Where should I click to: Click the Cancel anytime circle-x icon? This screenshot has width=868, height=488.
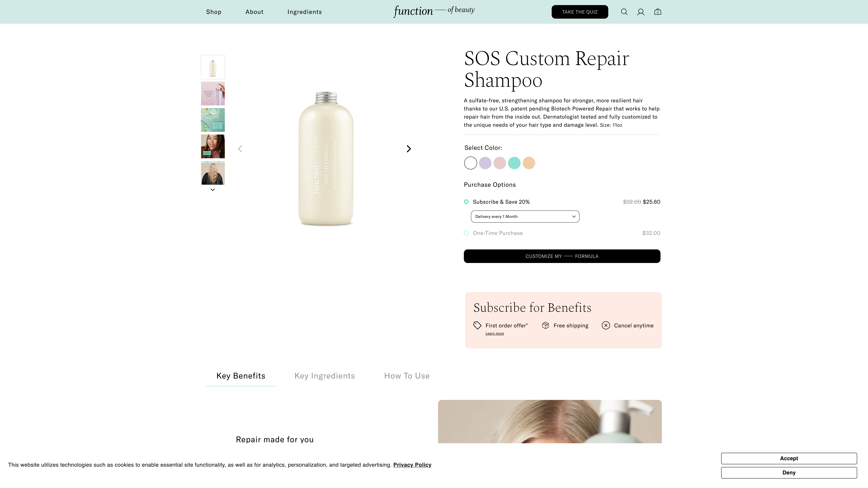(x=606, y=325)
